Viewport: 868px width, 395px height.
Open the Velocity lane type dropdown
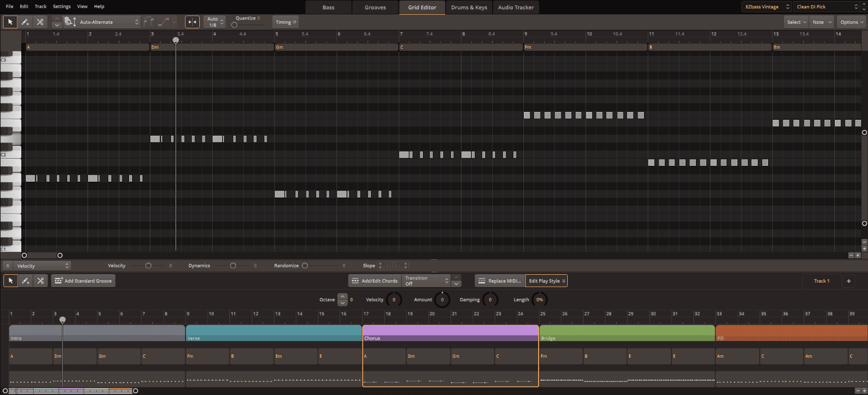(x=42, y=266)
